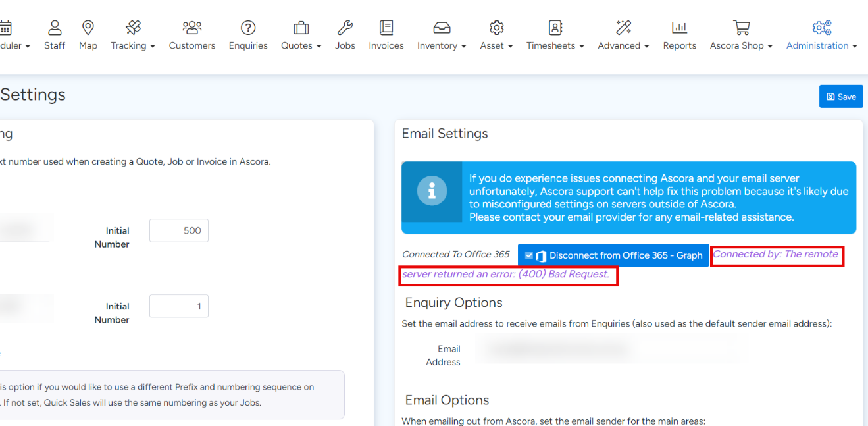Click the blue info icon in Email Settings
Screen dimensions: 868x426
tap(432, 192)
